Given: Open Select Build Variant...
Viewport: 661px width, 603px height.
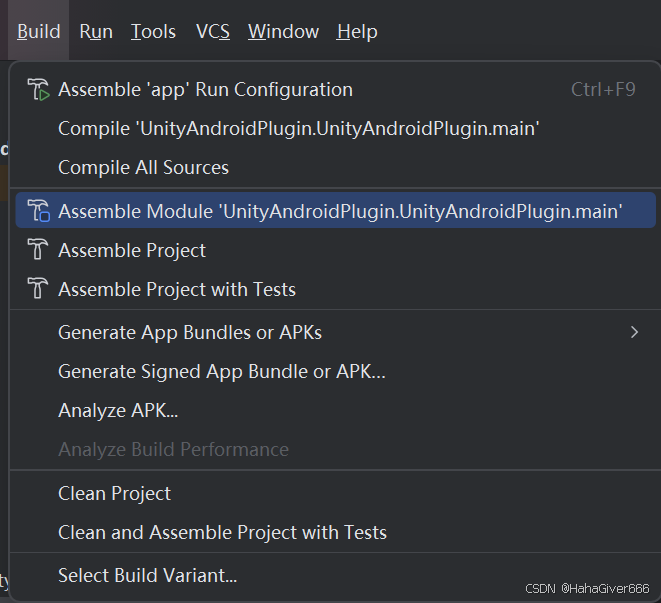Looking at the screenshot, I should 336,576.
